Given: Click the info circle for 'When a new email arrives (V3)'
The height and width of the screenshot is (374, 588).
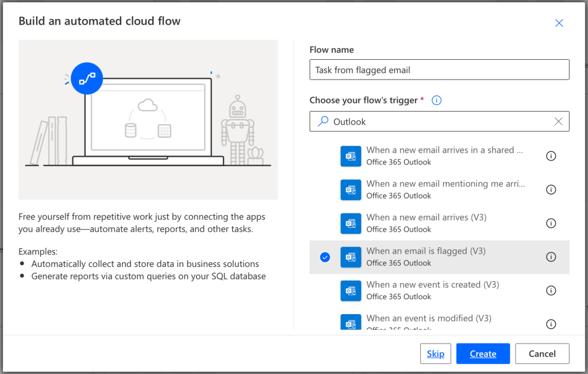Looking at the screenshot, I should 551,223.
